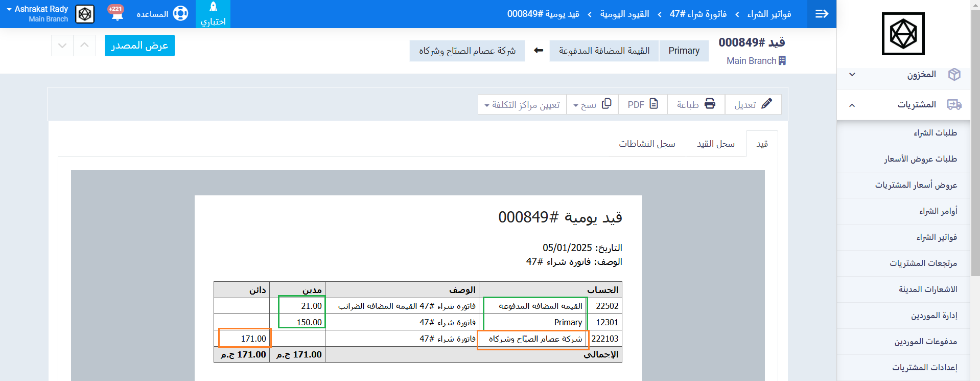
Task: Click the view source (عرض المصدر) button
Action: (139, 46)
